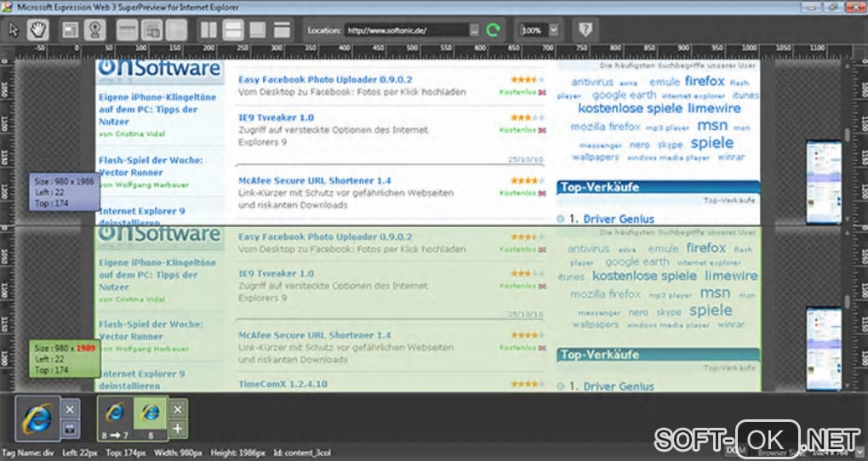Viewport: 868px width, 461px height.
Task: Open '1. Driver Genius' in top pane
Action: pyautogui.click(x=612, y=219)
